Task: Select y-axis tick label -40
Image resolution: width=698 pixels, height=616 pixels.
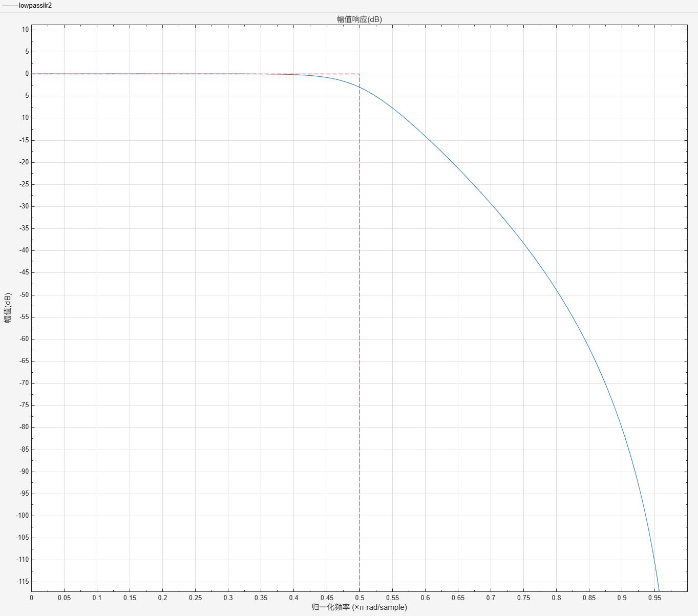Action: pos(24,250)
